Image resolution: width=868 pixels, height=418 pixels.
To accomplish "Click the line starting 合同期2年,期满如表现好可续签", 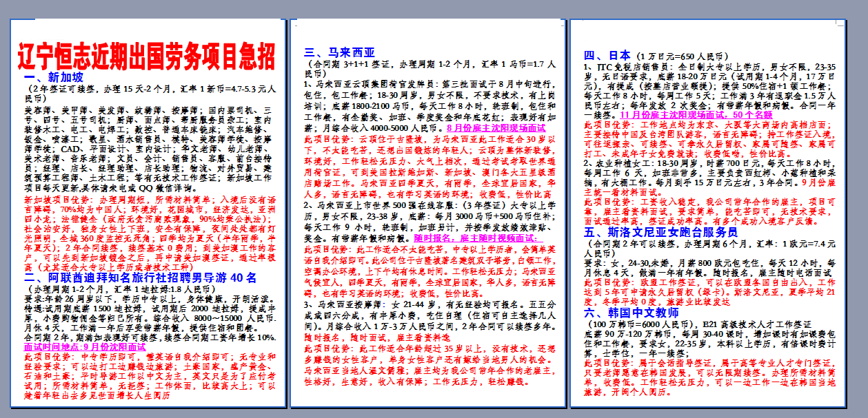I will tap(150, 337).
